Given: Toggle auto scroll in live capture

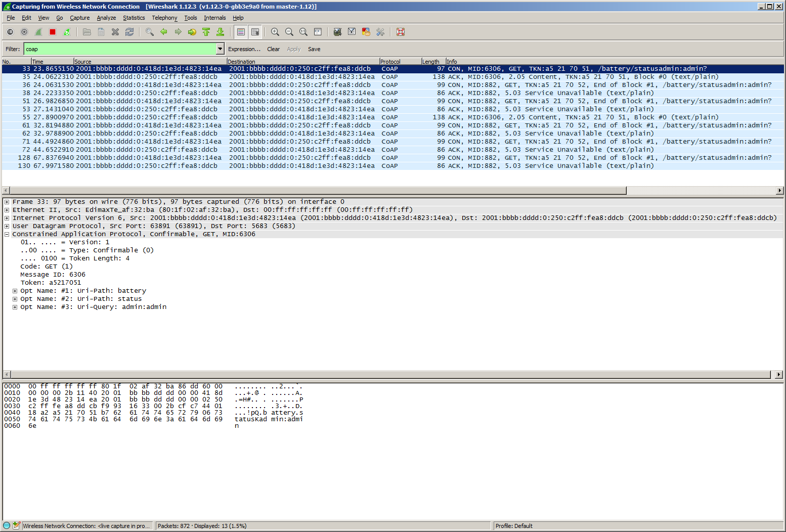Looking at the screenshot, I should [x=255, y=32].
